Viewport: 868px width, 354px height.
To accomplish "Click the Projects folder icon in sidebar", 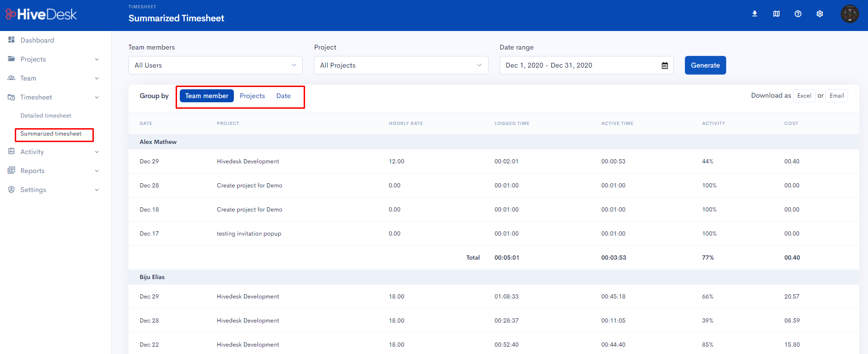I will 12,59.
